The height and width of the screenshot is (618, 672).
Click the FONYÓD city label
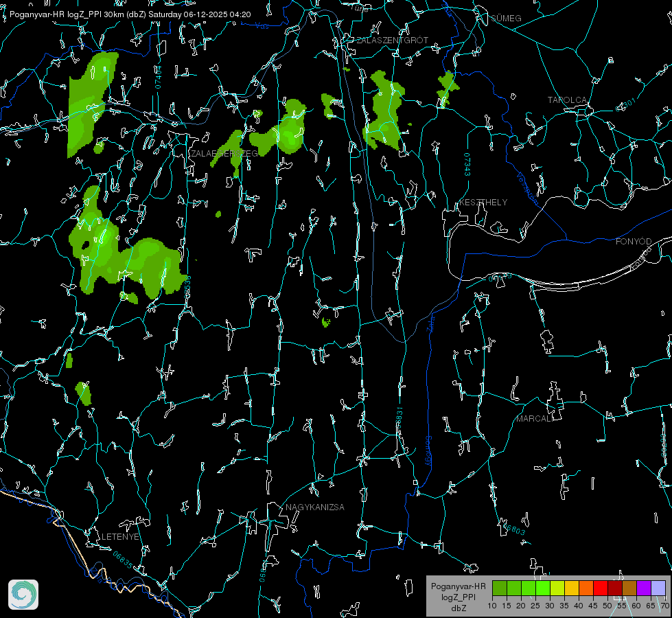click(x=634, y=242)
